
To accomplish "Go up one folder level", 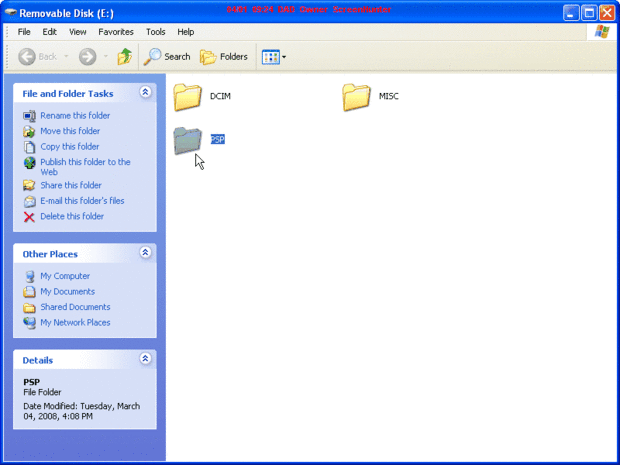I will tap(125, 57).
